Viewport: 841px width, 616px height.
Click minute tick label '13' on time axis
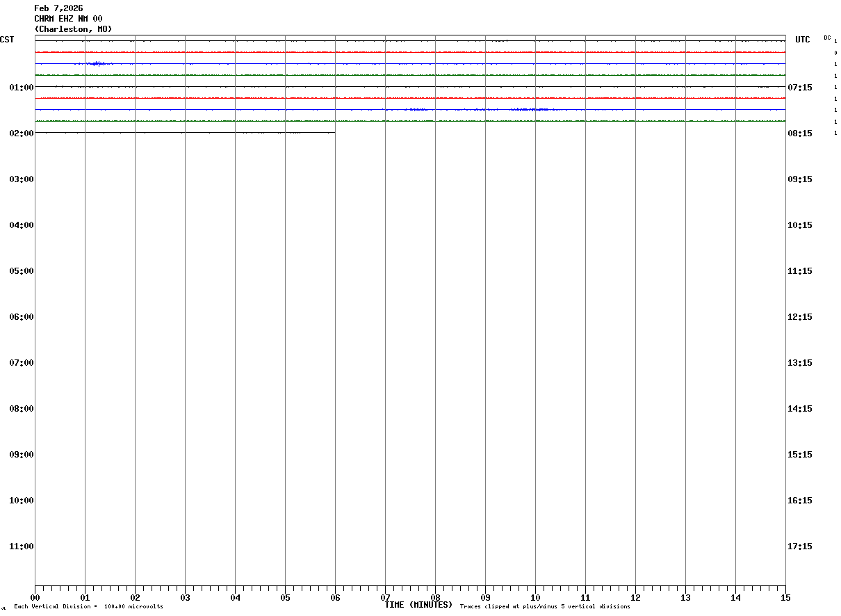coord(685,597)
